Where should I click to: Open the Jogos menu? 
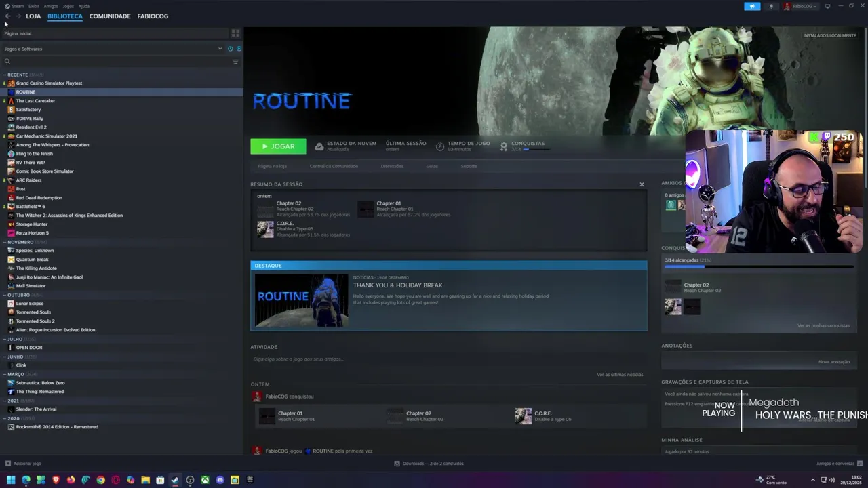tap(68, 6)
